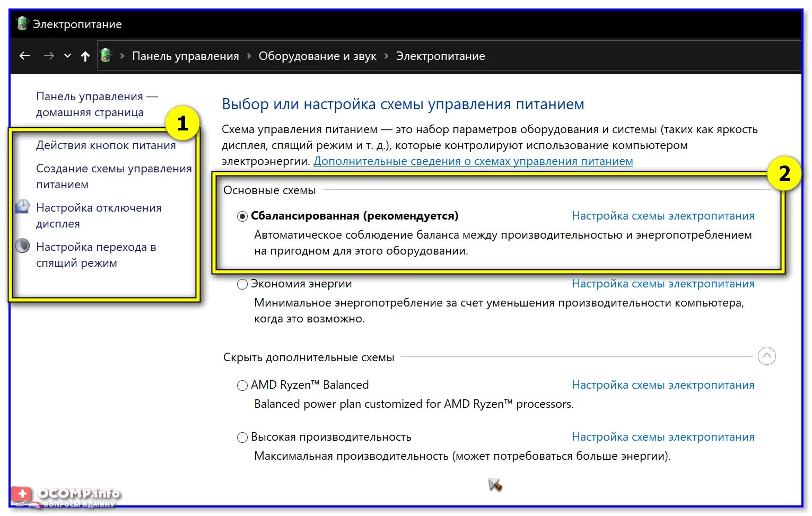Open Настройка схемы электропитания for Экономия энергии
The height and width of the screenshot is (516, 812).
[663, 284]
